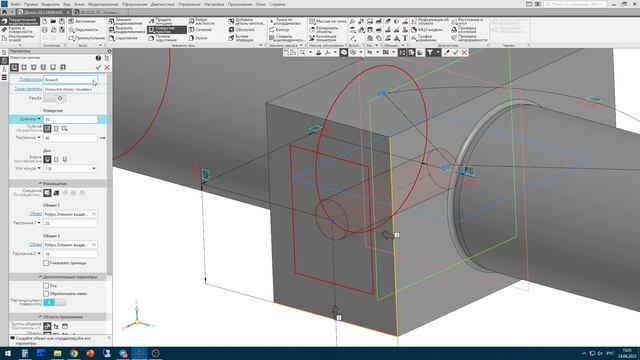Click the Расстояние depth input field
Viewport: 640px width, 360px height.
click(70, 138)
